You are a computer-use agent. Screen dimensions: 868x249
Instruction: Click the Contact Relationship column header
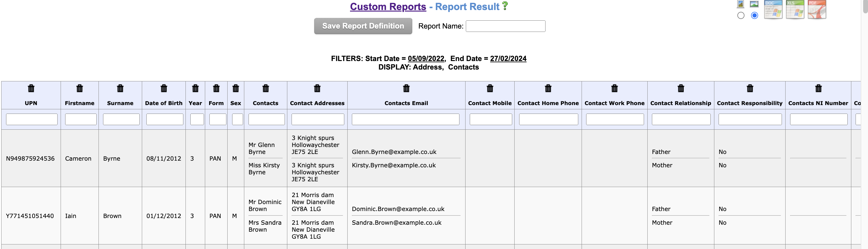pyautogui.click(x=681, y=103)
